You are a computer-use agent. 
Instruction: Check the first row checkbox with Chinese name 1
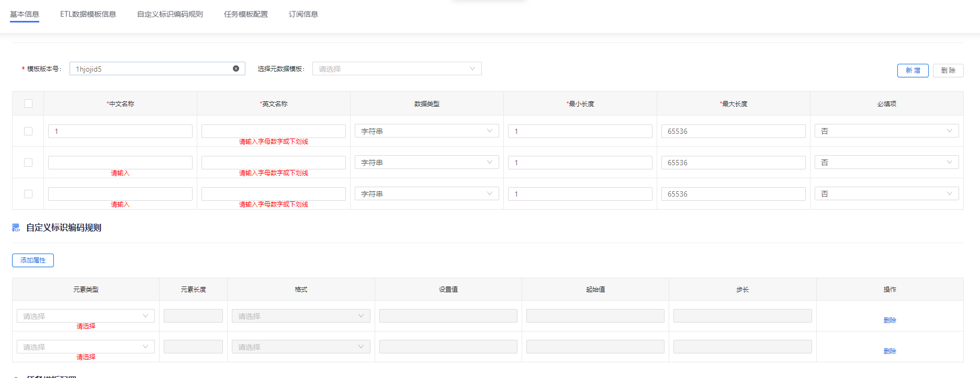(x=28, y=131)
